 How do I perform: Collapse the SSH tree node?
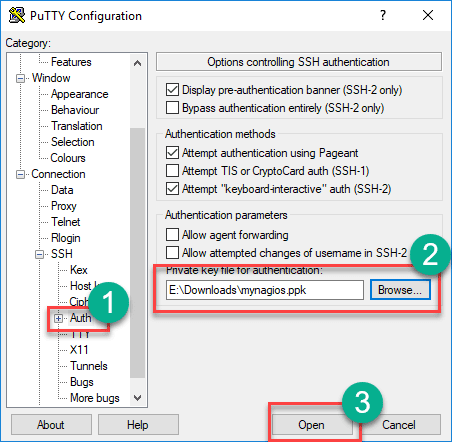pyautogui.click(x=40, y=254)
